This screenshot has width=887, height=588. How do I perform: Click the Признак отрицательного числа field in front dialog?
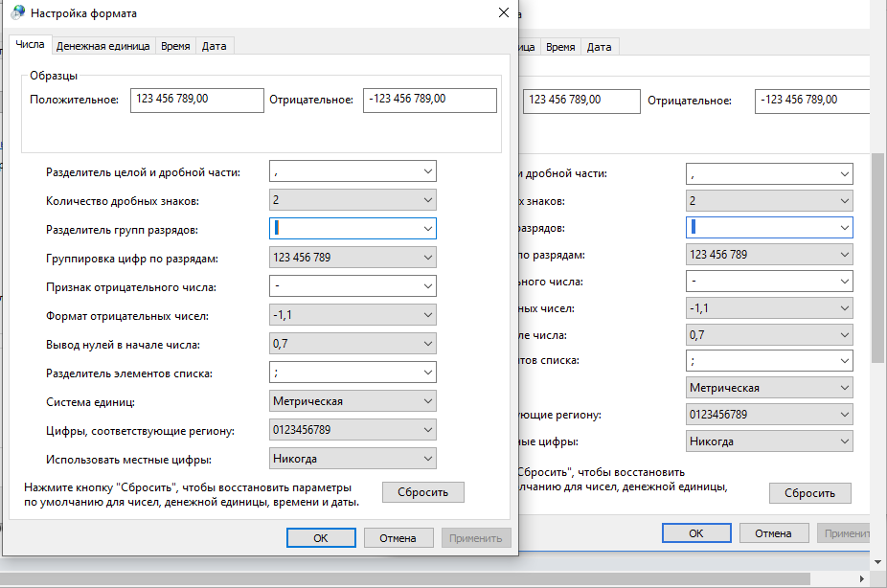click(345, 286)
